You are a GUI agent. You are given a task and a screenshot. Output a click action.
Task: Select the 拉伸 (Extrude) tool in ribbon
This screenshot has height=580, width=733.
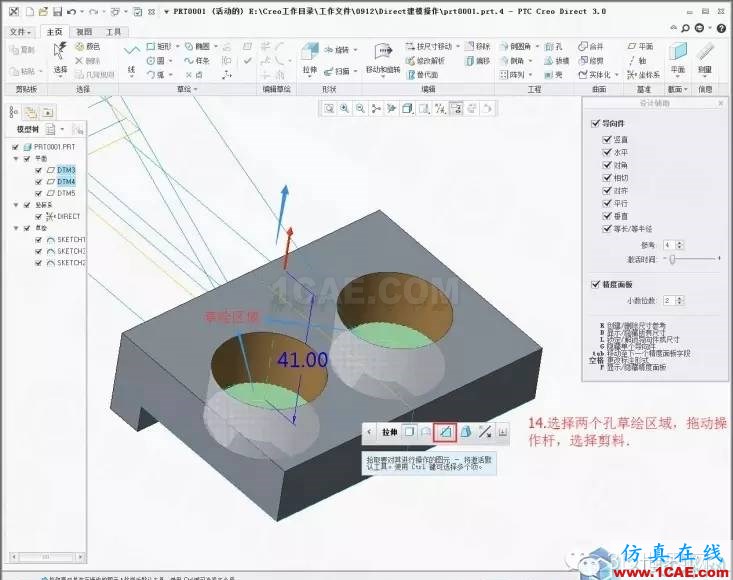pos(309,58)
